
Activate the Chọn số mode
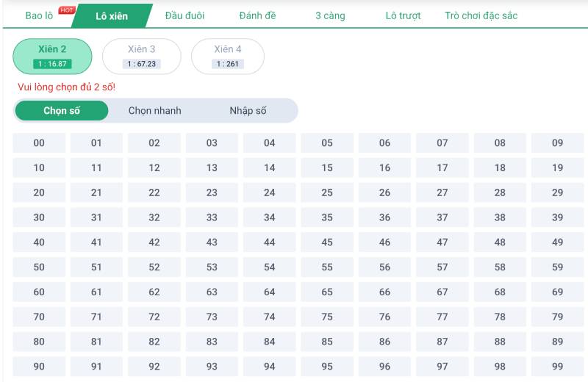[x=62, y=111]
